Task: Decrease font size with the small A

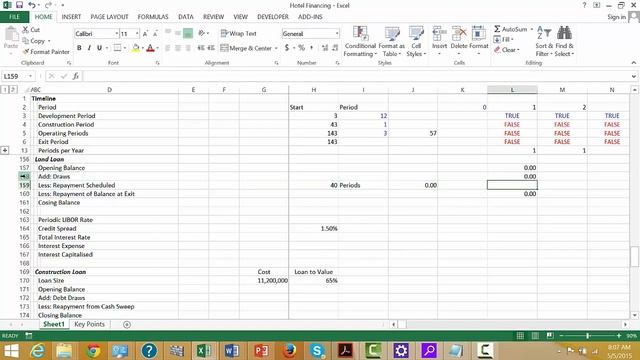Action: [155, 33]
